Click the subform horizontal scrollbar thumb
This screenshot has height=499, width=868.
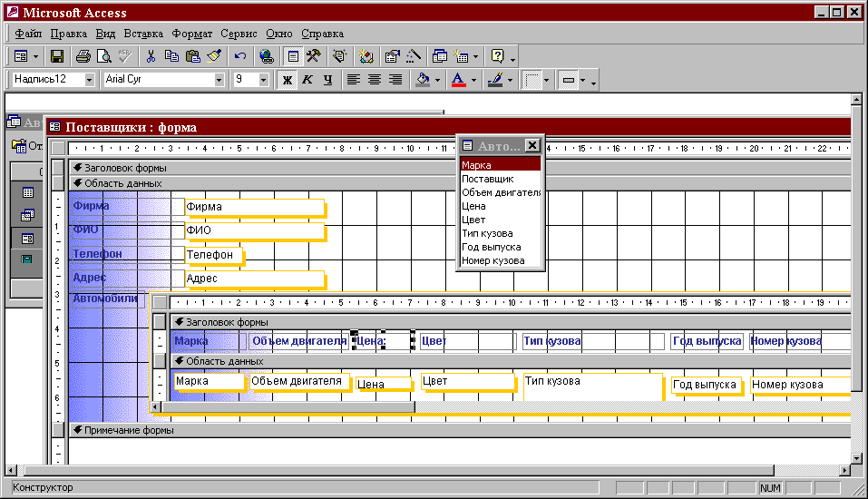[x=288, y=407]
